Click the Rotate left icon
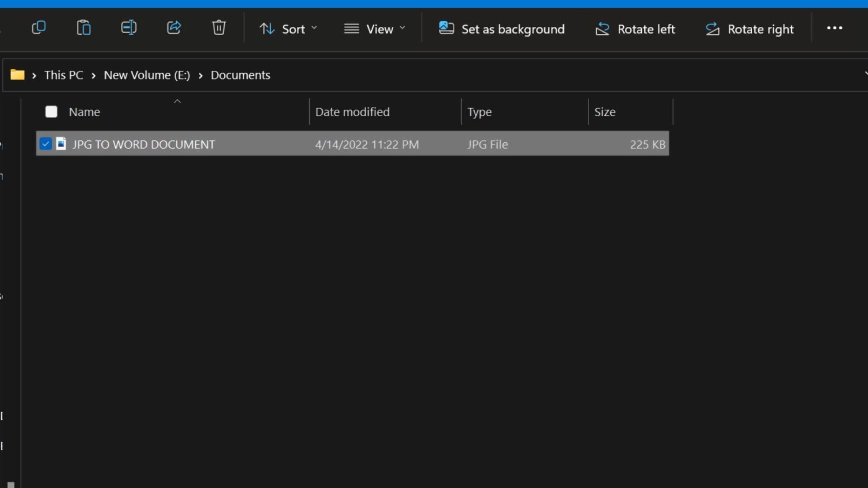868x488 pixels. pos(601,29)
